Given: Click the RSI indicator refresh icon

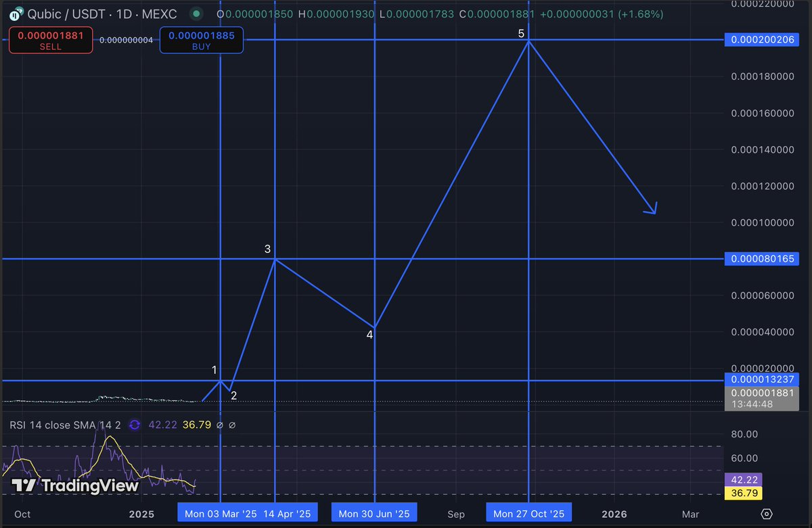Looking at the screenshot, I should (x=134, y=425).
